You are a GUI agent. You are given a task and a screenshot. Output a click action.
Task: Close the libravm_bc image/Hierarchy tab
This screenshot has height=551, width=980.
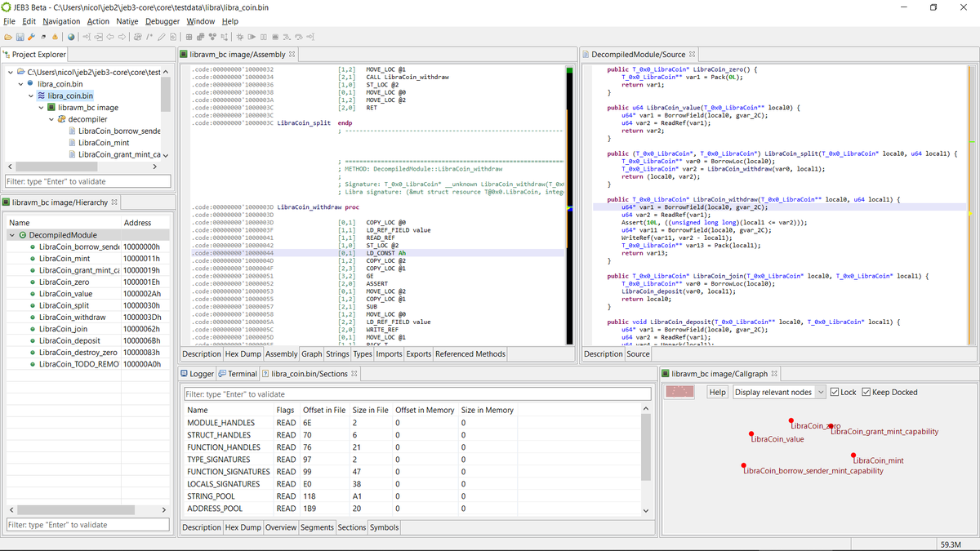click(114, 202)
